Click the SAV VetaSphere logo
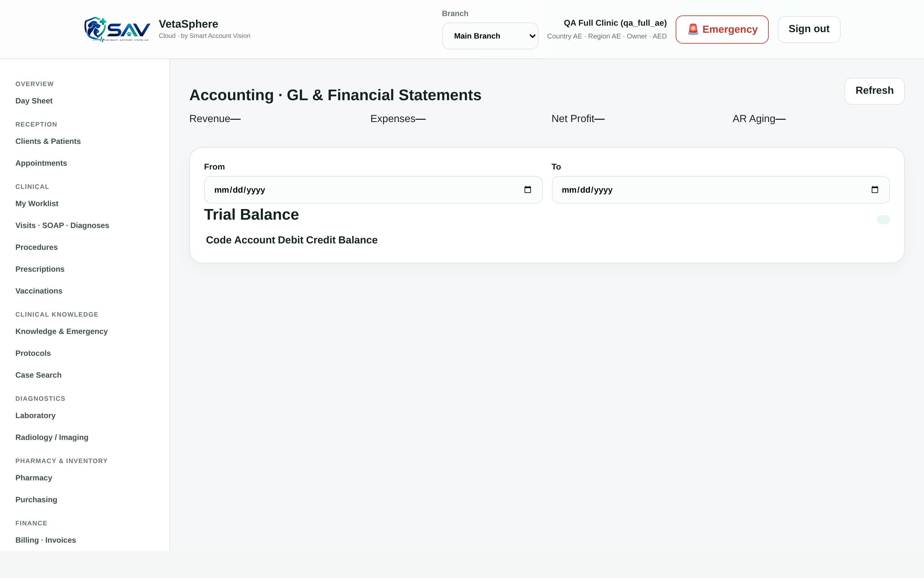 click(117, 30)
